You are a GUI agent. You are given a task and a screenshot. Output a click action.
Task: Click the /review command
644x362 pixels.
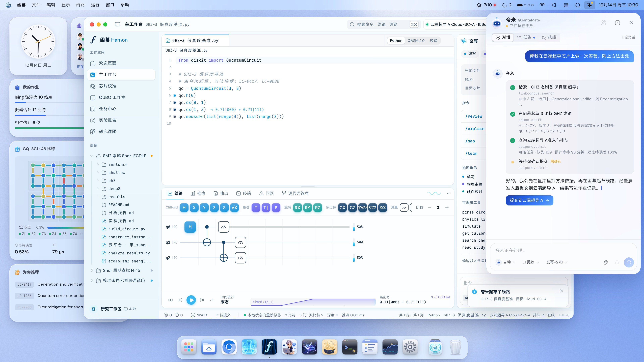coord(473,116)
